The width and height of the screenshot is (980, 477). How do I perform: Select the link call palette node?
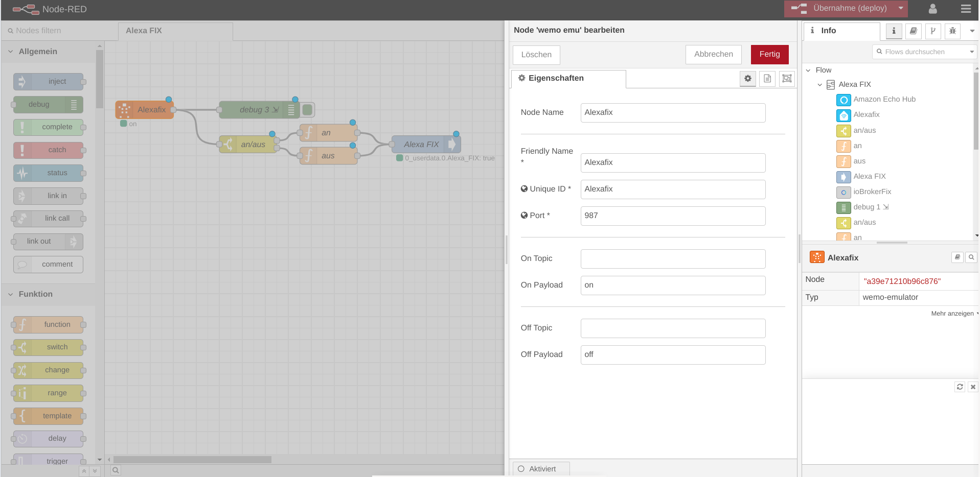pyautogui.click(x=49, y=218)
